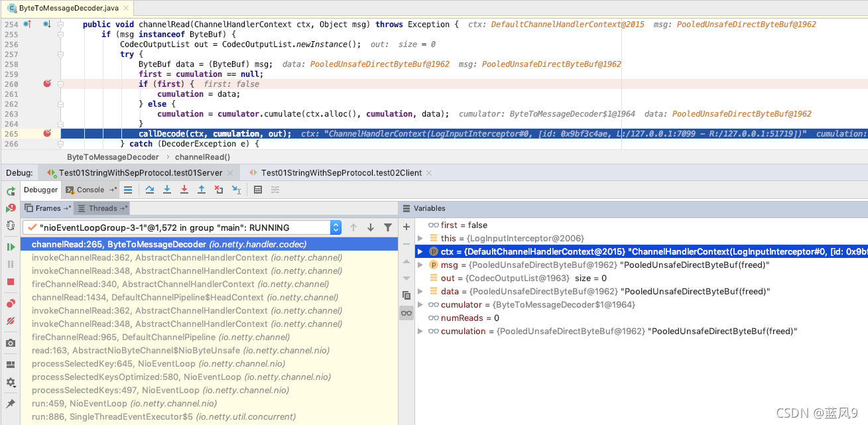Viewport: 868px width, 425px height.
Task: Stop the debug session with red square icon
Action: (9, 282)
